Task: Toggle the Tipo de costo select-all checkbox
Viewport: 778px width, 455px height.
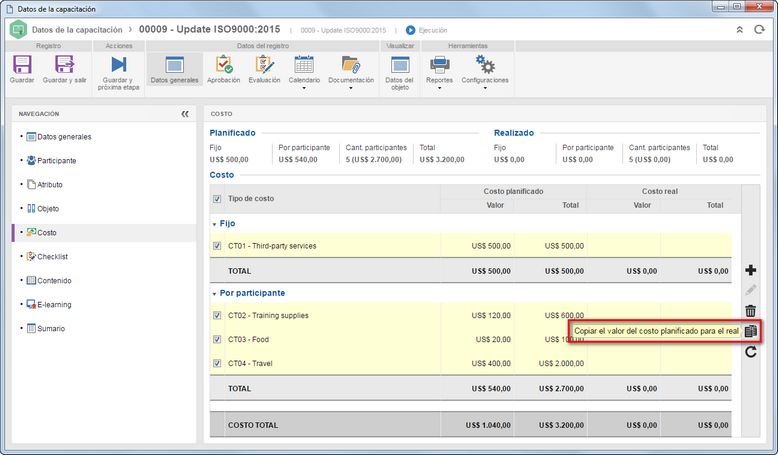Action: tap(217, 199)
